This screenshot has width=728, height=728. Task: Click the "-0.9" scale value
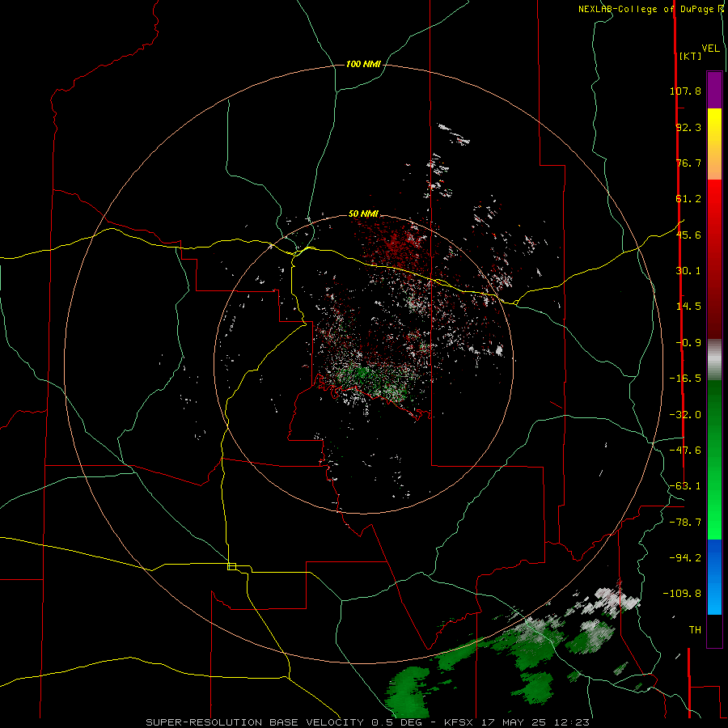tap(688, 343)
